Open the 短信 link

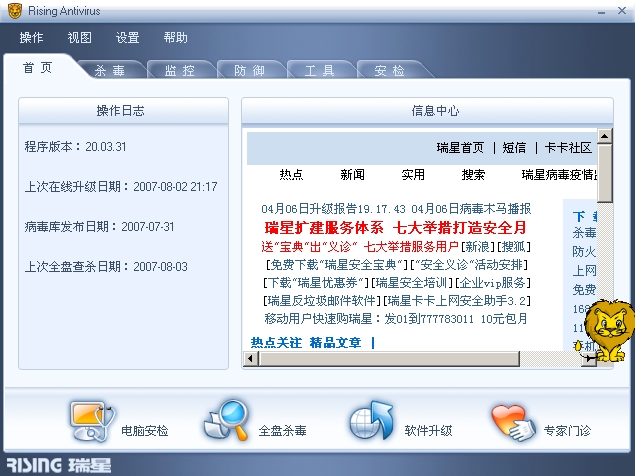514,147
